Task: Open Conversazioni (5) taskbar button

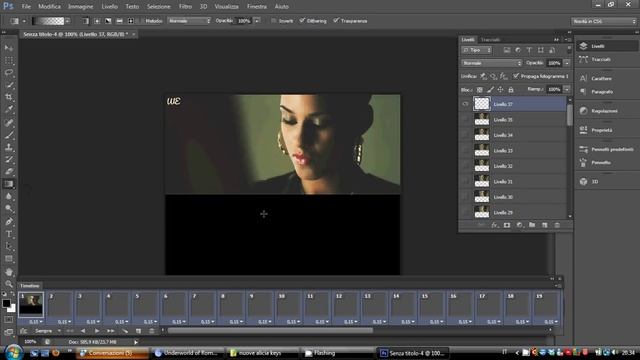Action: [x=112, y=353]
